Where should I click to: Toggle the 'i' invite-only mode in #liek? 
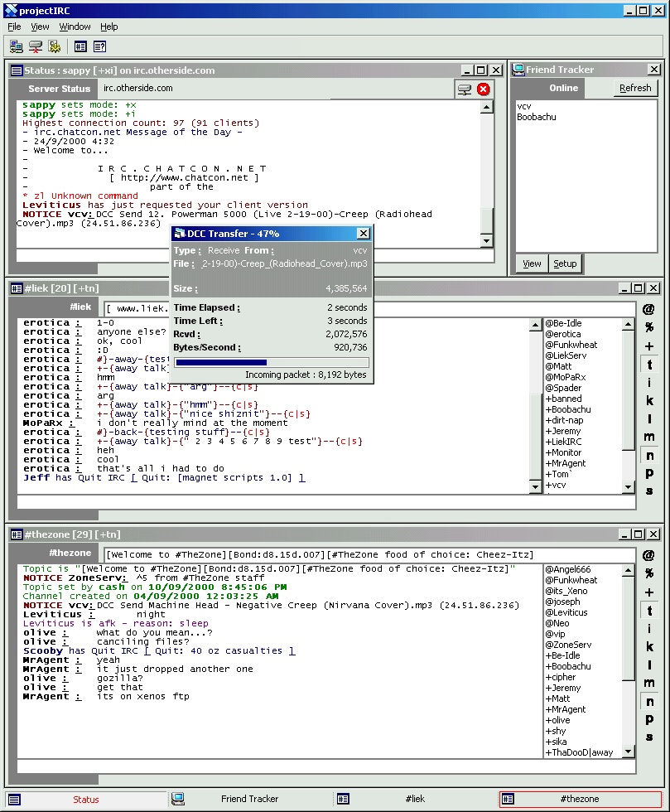point(649,382)
